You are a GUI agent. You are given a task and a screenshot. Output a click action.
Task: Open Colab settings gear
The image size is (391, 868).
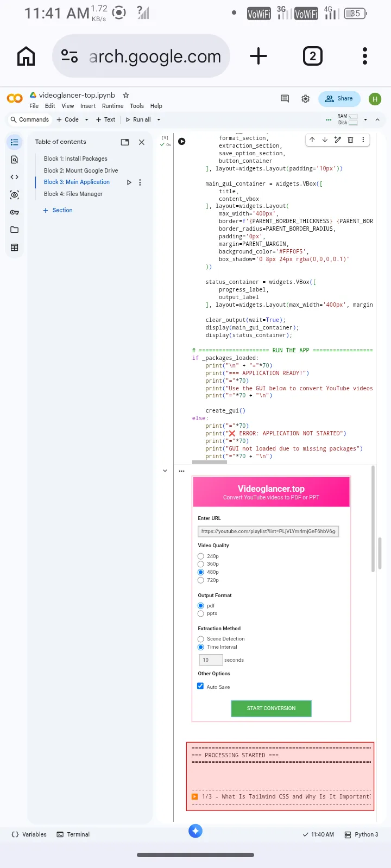(x=306, y=99)
